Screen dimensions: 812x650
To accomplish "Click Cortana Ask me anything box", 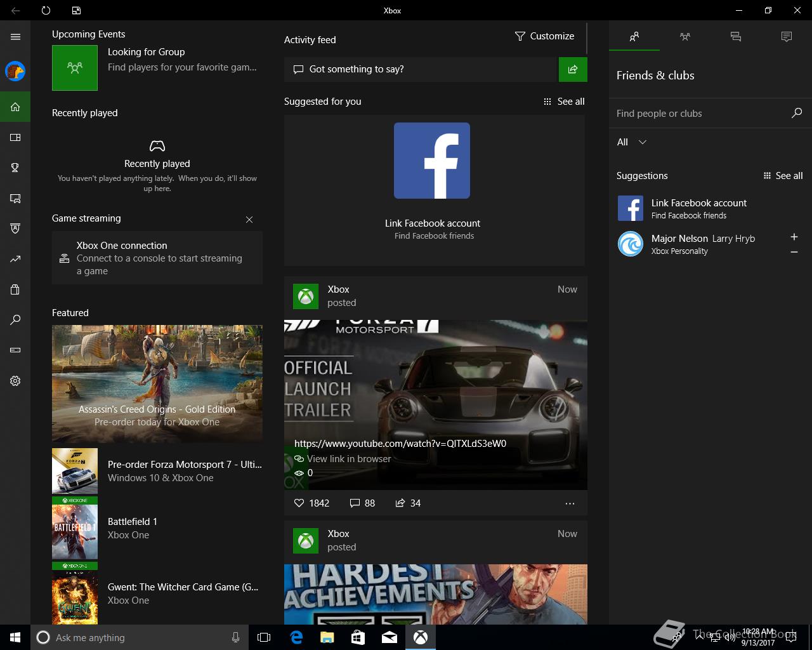I will (138, 637).
